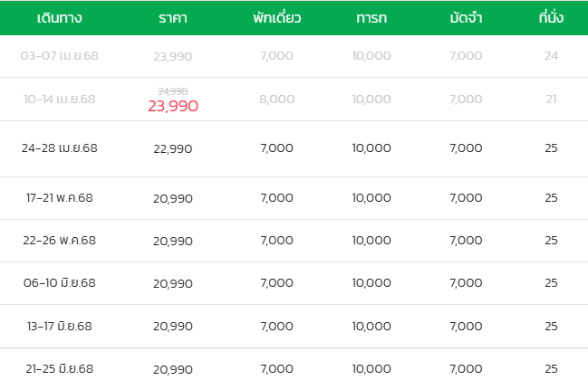Screen dimensions: 588x390
Task: Click the ราคา column header
Action: 172,18
